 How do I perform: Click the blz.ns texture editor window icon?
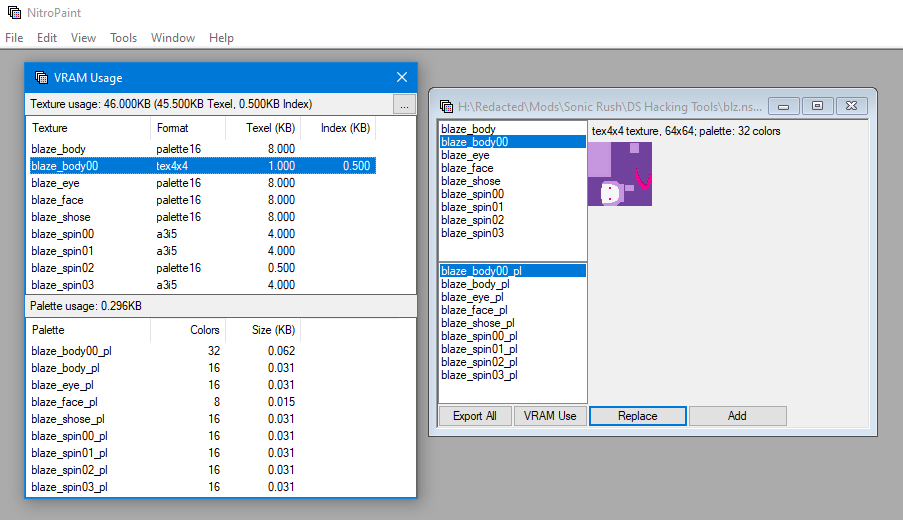[446, 106]
